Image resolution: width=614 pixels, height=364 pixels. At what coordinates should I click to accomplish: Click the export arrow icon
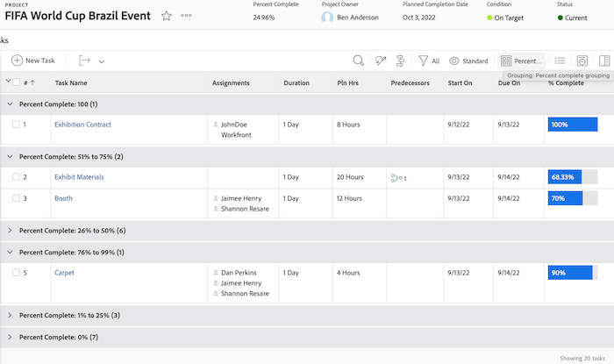click(85, 61)
